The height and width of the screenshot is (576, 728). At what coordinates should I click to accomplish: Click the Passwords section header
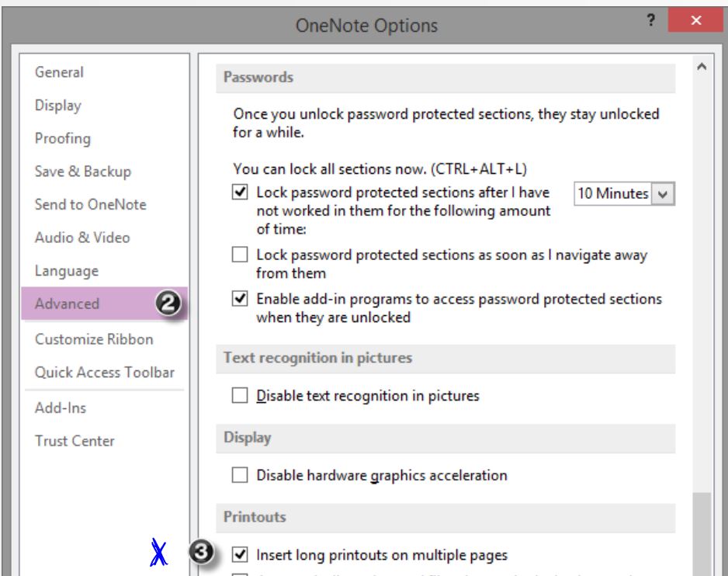click(445, 77)
